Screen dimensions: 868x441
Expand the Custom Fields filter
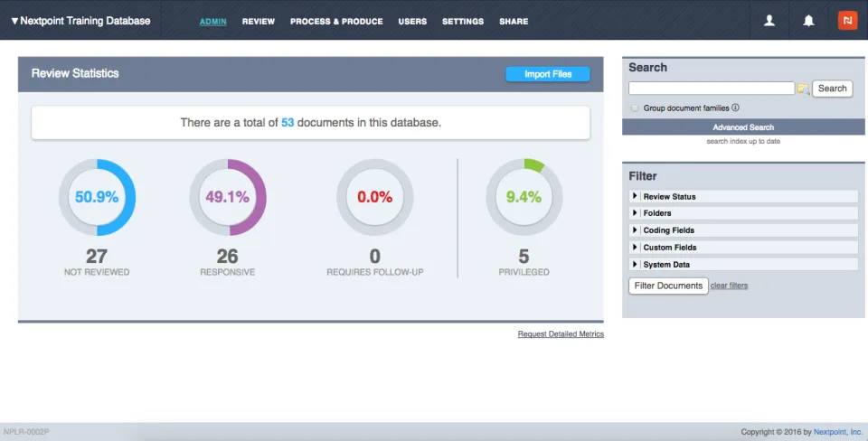(743, 248)
